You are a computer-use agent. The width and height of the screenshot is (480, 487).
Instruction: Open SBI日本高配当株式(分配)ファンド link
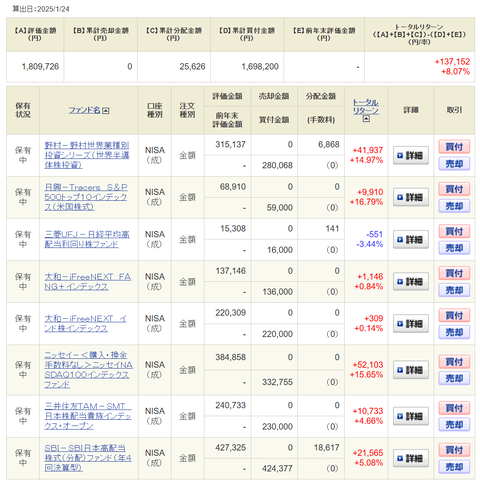tap(88, 458)
